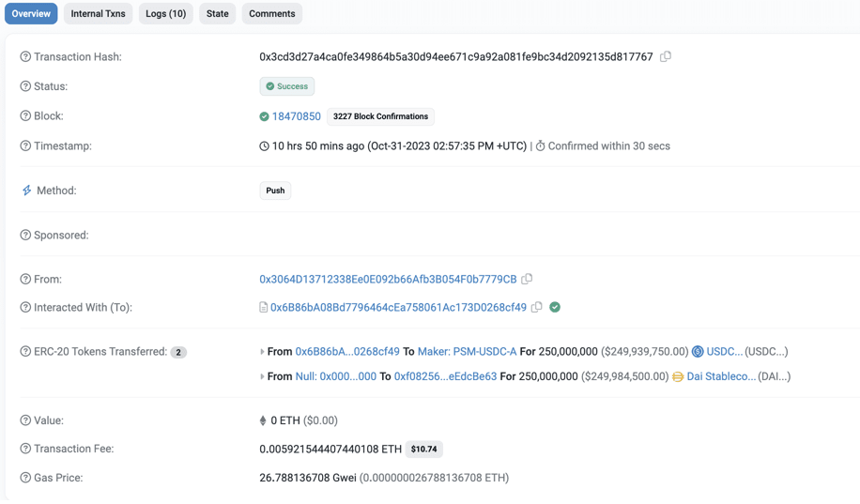Expand the DAI token transfer row

[262, 376]
